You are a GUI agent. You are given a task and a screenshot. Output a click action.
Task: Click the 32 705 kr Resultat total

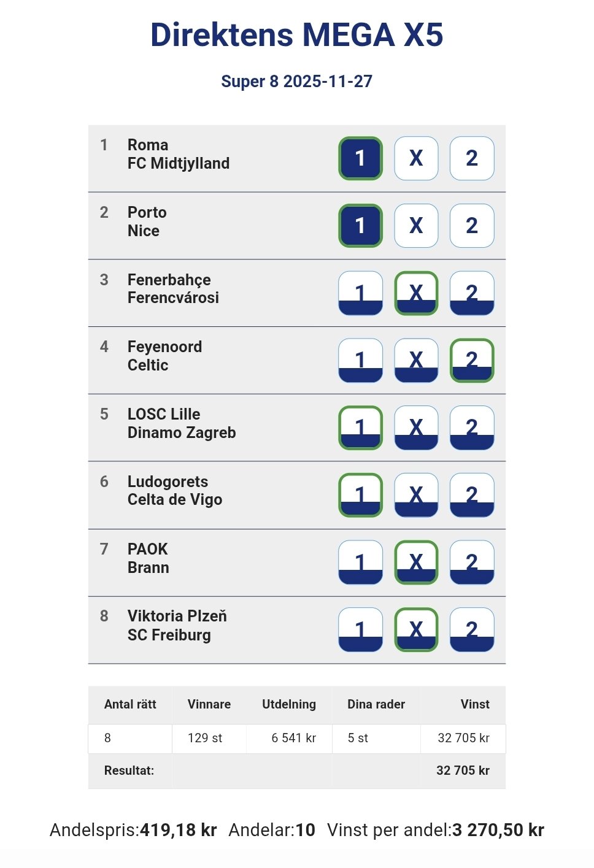[463, 770]
